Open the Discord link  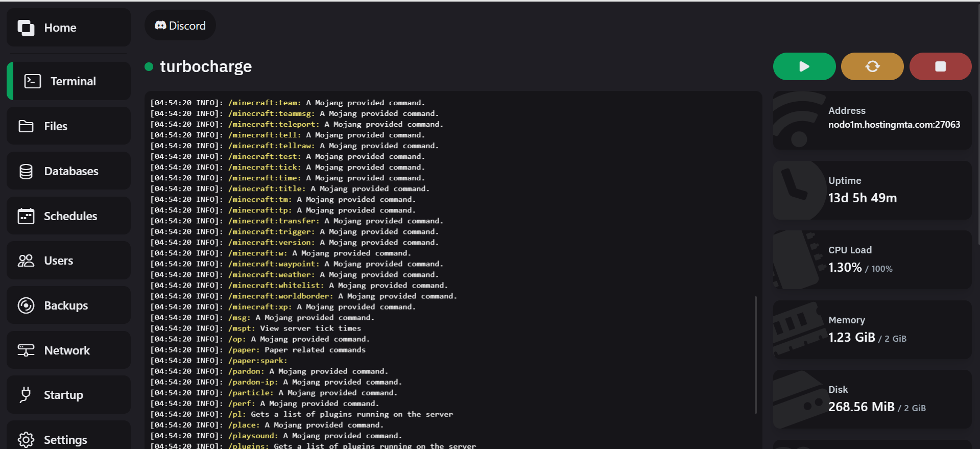click(180, 26)
